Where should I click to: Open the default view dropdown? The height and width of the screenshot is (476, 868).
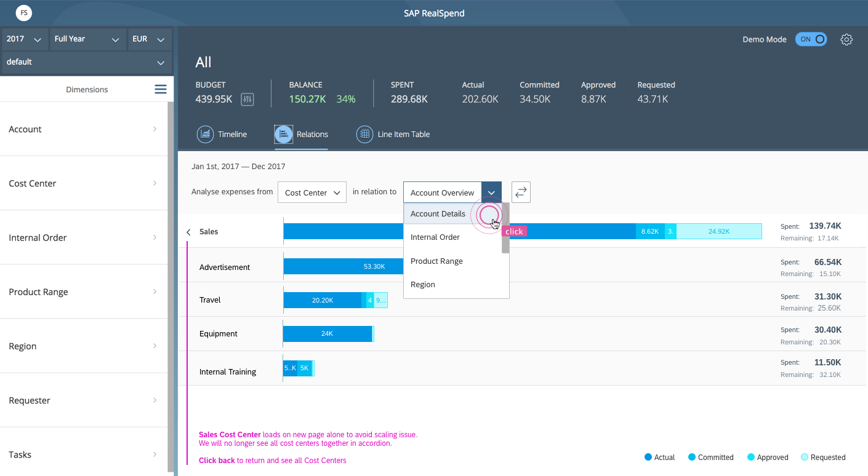(87, 62)
